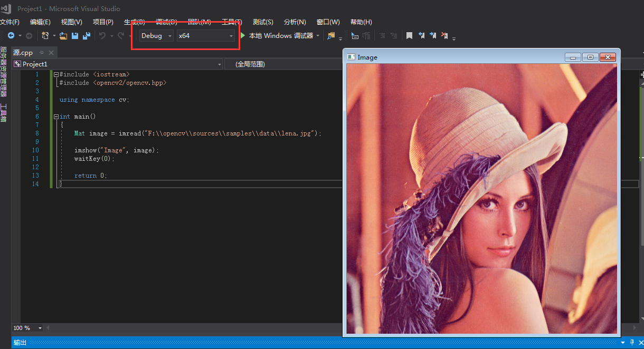644x349 pixels.
Task: Collapse the #include region on line 1
Action: (56, 74)
